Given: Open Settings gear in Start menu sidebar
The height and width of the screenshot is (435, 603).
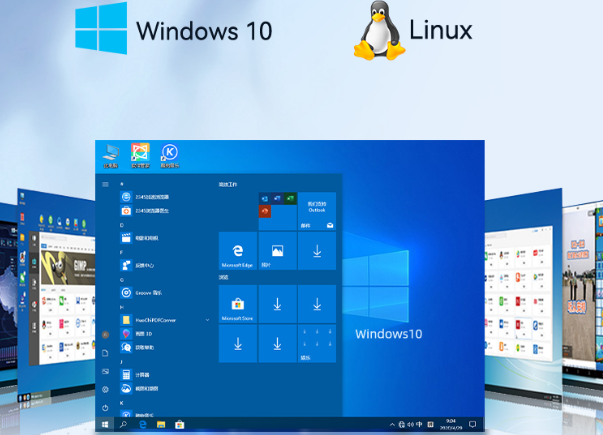Looking at the screenshot, I should (105, 389).
